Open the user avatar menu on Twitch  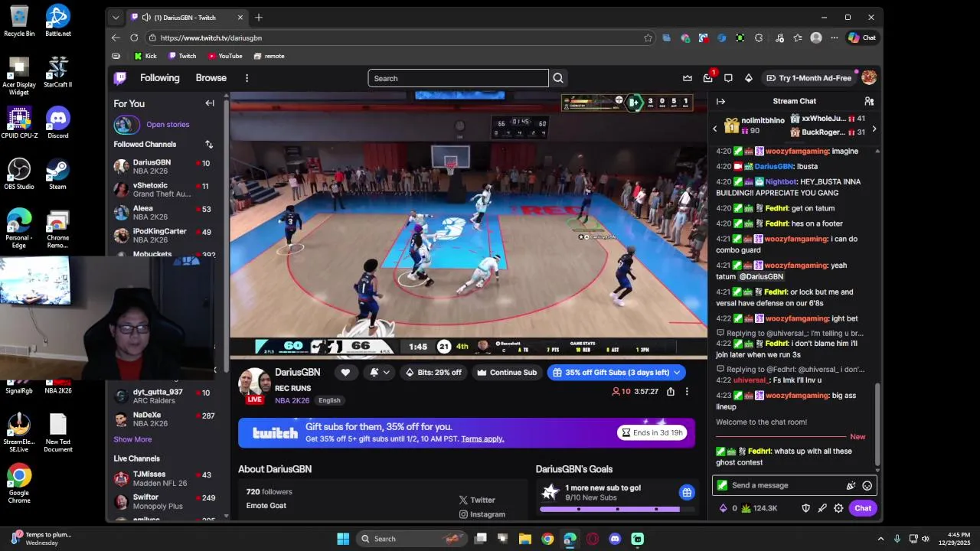(869, 78)
